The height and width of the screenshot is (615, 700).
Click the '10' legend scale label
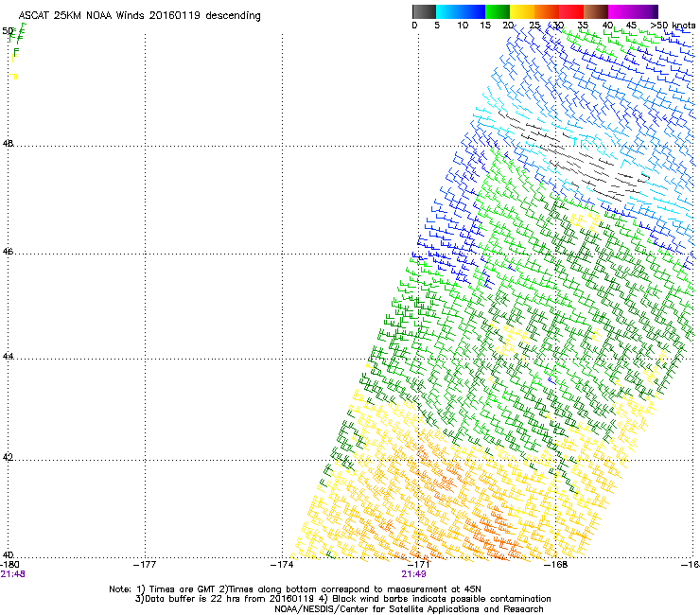pyautogui.click(x=463, y=26)
